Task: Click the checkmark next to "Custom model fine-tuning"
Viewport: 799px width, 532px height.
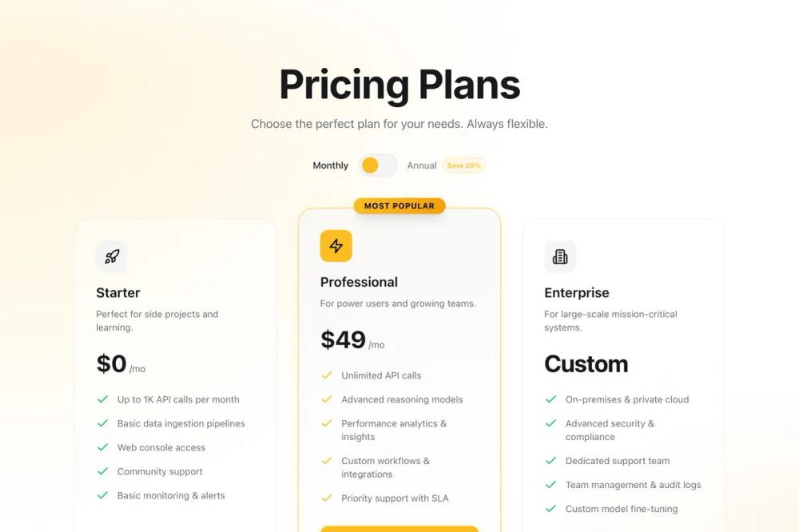Action: pos(550,509)
